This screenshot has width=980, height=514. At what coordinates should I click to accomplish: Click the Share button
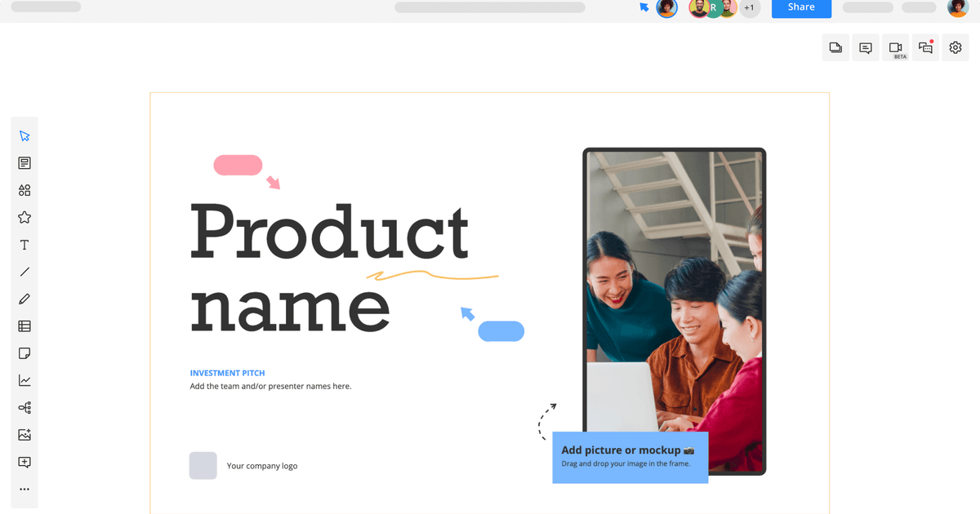tap(801, 7)
